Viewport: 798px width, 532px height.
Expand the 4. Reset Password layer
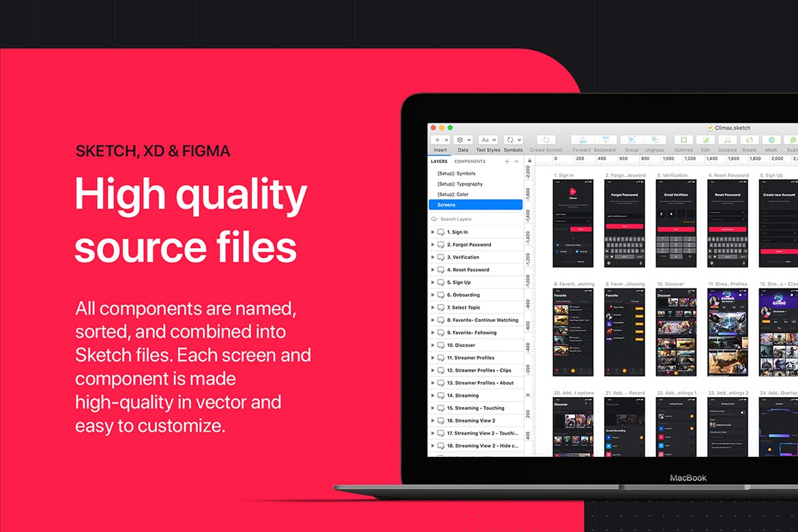(432, 270)
